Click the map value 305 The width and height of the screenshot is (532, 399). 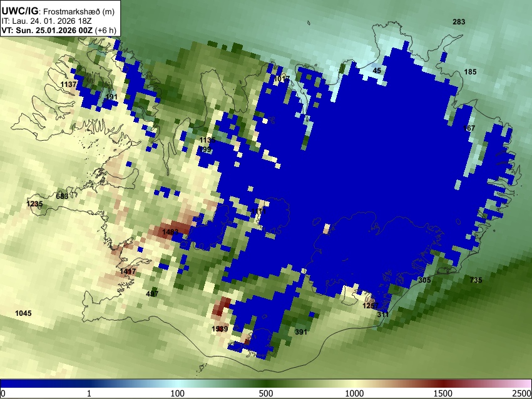click(424, 280)
